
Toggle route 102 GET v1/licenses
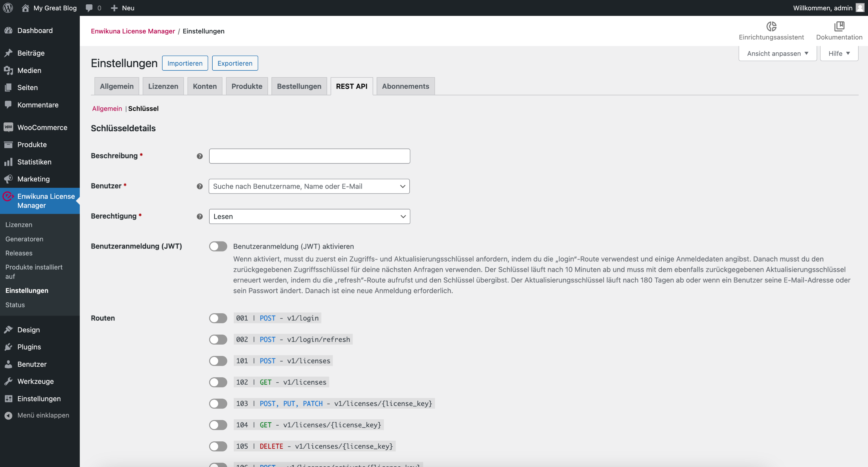click(218, 382)
